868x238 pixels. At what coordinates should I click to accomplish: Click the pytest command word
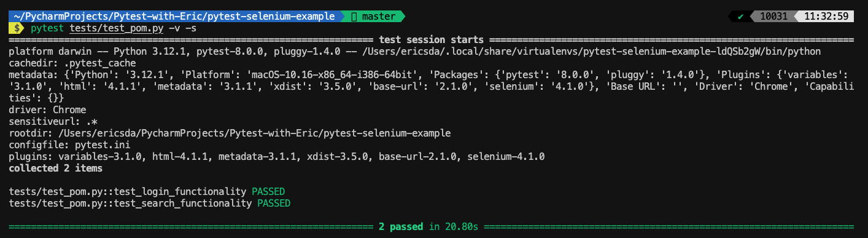click(x=47, y=28)
